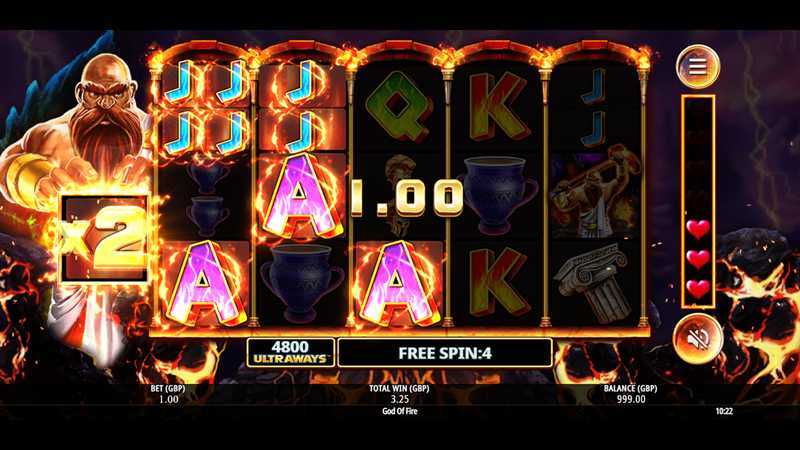Click the Bet (GBP) amount

(168, 399)
